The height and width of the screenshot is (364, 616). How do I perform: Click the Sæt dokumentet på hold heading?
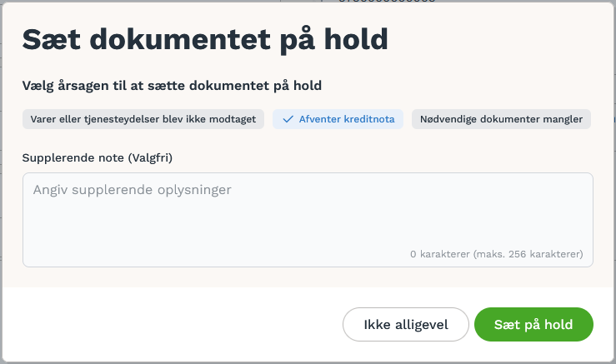click(205, 40)
